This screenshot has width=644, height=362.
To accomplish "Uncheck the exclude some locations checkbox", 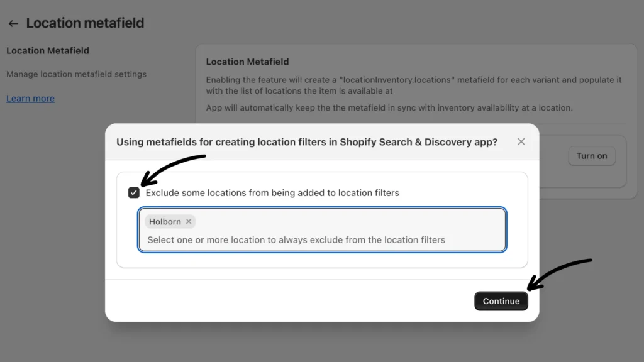I will point(134,193).
